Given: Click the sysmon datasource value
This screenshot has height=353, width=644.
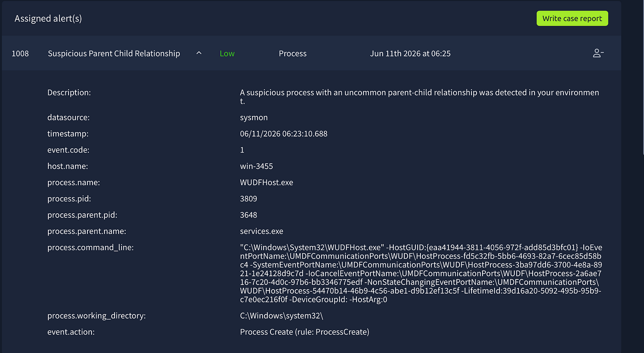Looking at the screenshot, I should (254, 117).
